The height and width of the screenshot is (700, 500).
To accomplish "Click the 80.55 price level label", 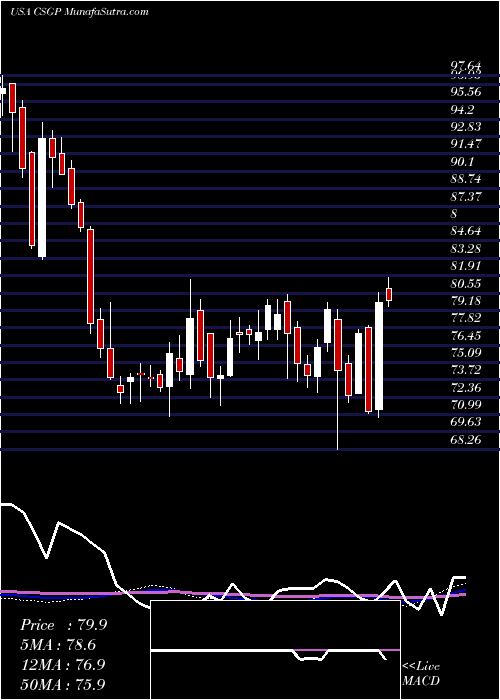I will click(466, 283).
